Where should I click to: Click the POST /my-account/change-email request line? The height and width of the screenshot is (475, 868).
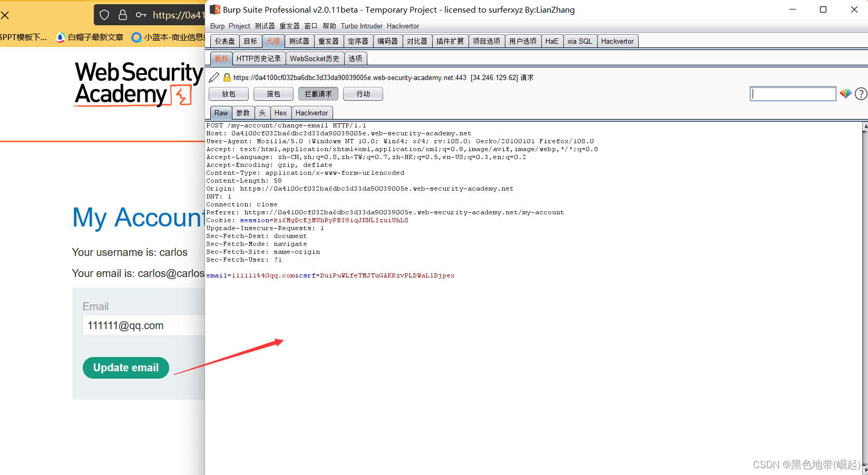tap(286, 125)
